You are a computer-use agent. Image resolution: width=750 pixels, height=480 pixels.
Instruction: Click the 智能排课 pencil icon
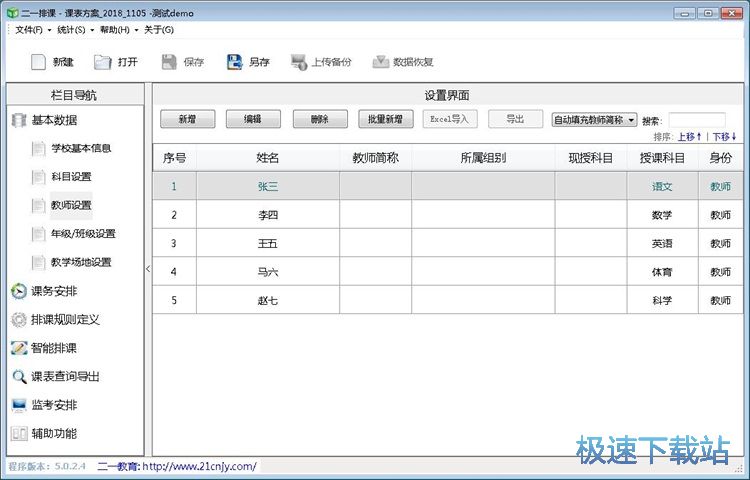[x=19, y=348]
